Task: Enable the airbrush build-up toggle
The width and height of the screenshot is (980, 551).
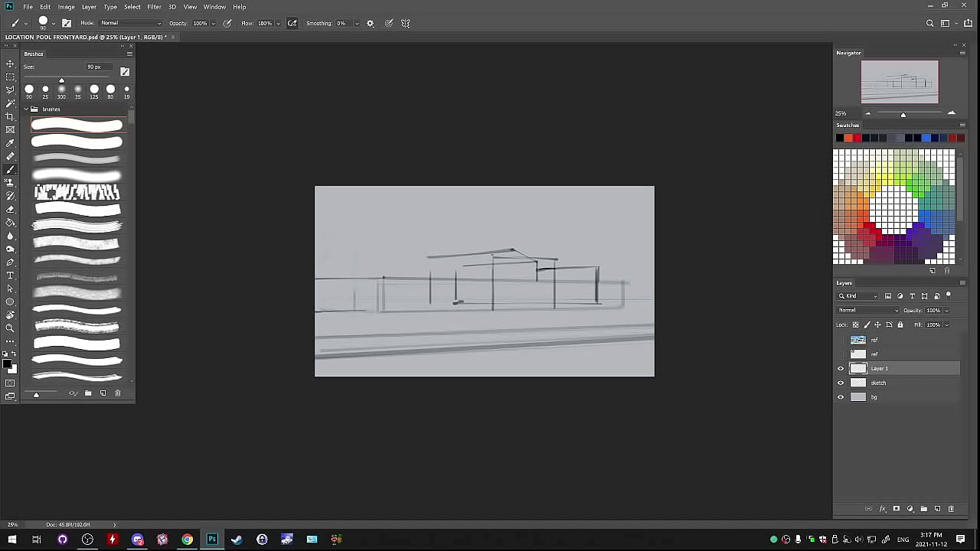Action: click(x=292, y=23)
